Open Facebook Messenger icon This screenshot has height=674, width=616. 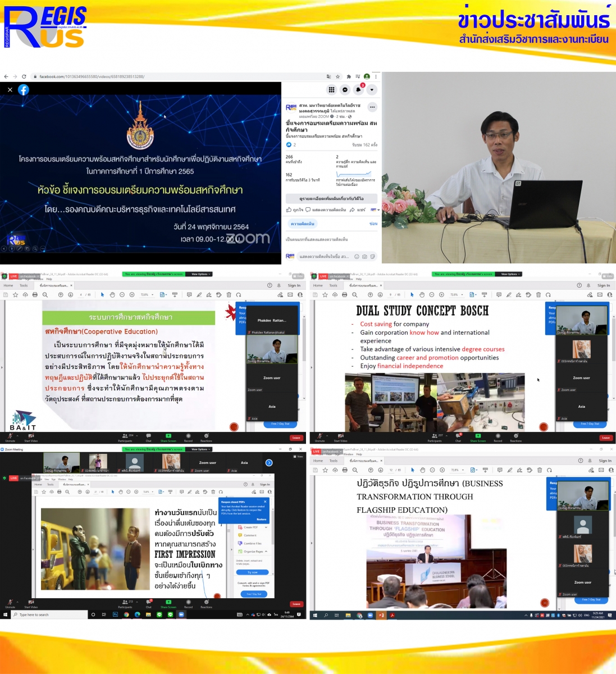tap(345, 90)
